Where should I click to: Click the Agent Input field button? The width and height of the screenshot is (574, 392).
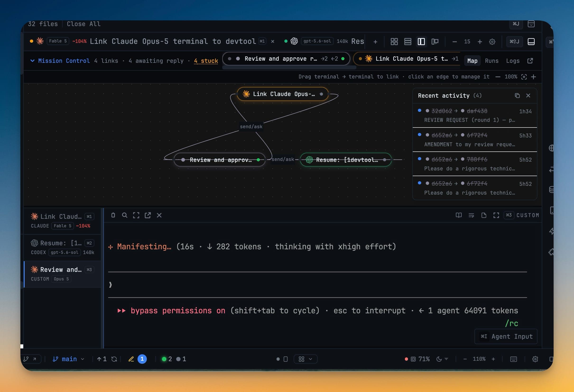[506, 337]
